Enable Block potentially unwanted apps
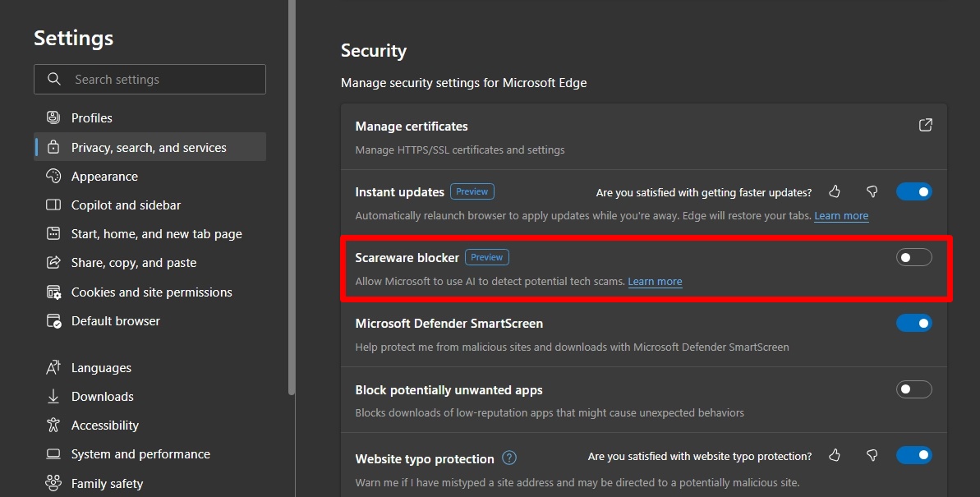This screenshot has height=497, width=980. pos(913,389)
